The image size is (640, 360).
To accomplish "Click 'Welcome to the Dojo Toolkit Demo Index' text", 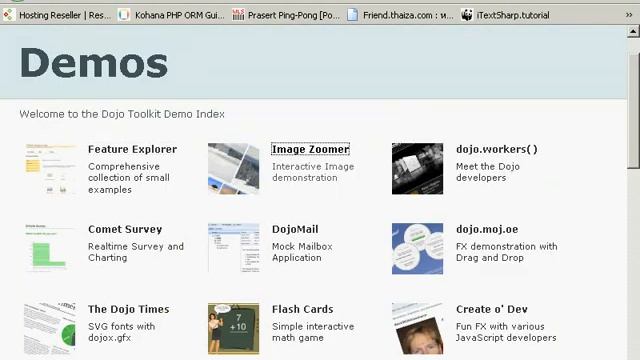I will pos(122,114).
